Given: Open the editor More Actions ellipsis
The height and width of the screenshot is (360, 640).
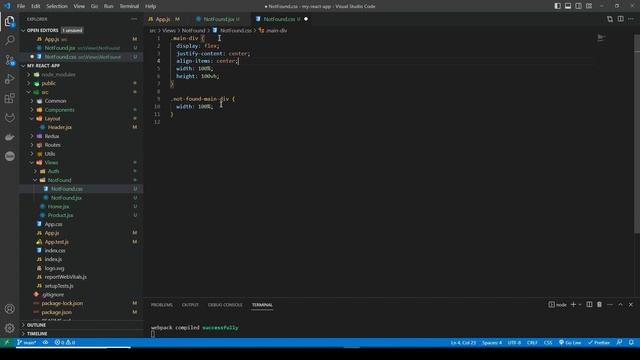Looking at the screenshot, I should 631,19.
